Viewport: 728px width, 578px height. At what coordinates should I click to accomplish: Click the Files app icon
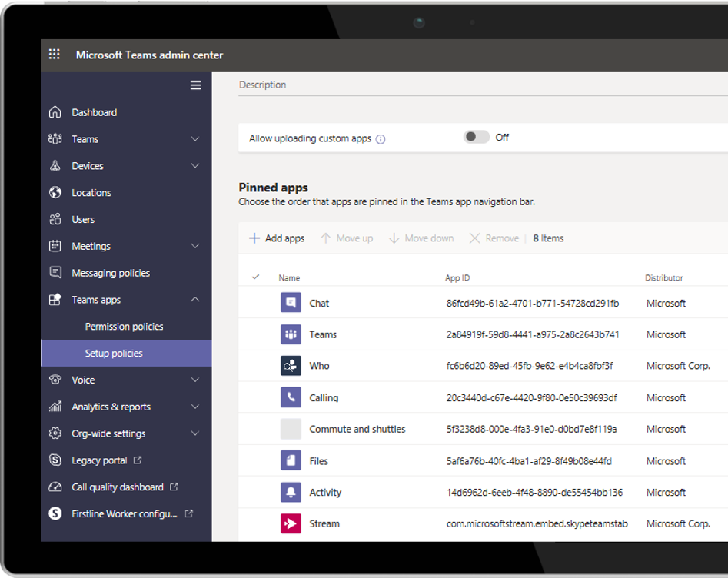tap(291, 460)
